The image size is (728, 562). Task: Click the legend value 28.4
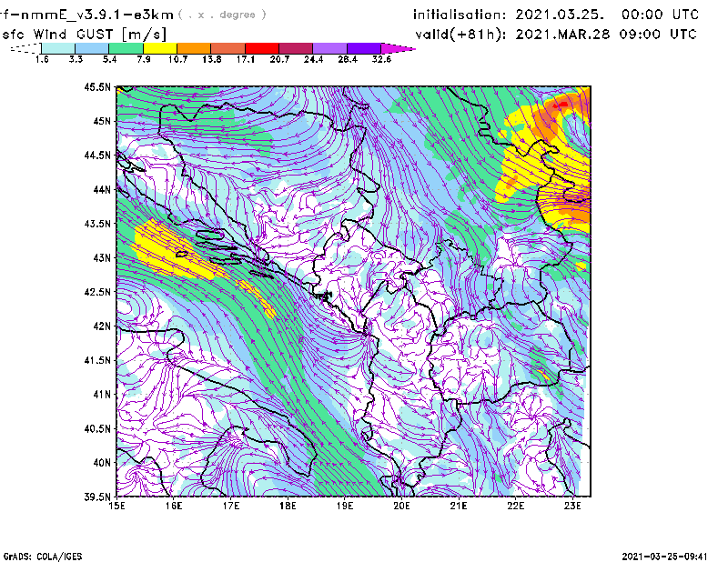coord(348,59)
